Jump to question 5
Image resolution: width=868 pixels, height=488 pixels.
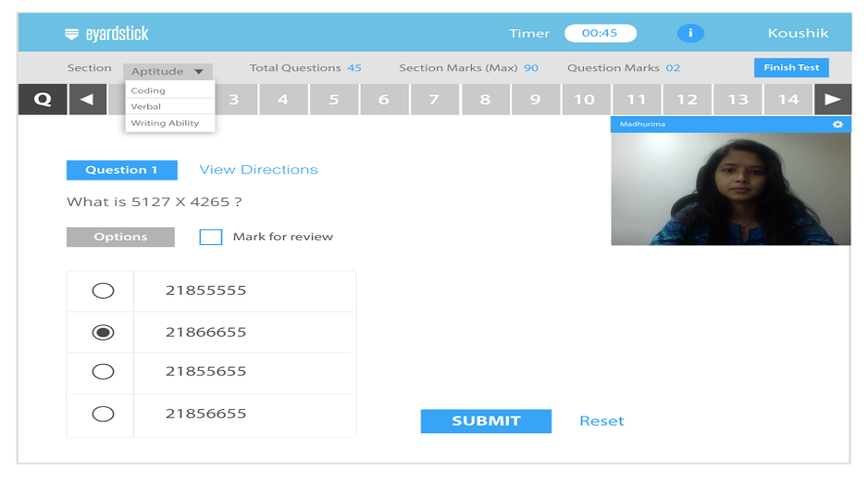334,100
